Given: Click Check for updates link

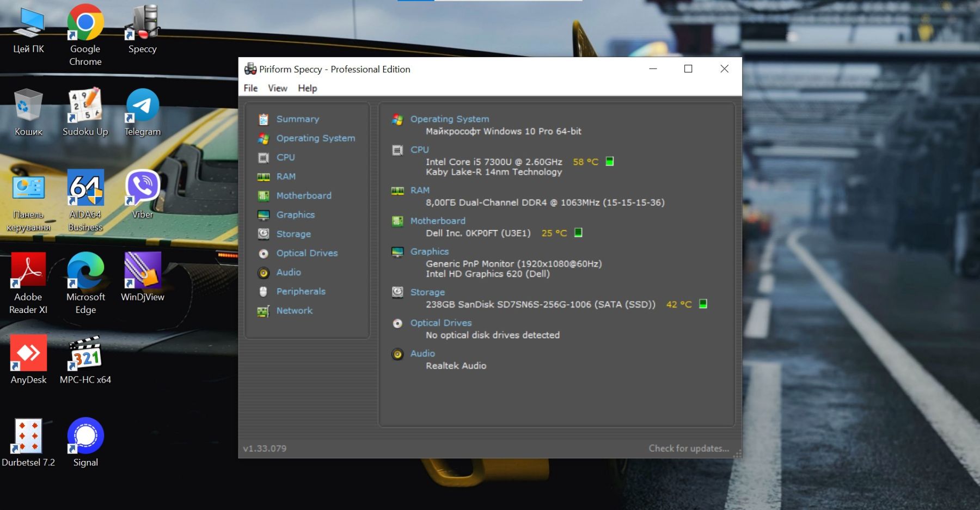Looking at the screenshot, I should click(689, 448).
